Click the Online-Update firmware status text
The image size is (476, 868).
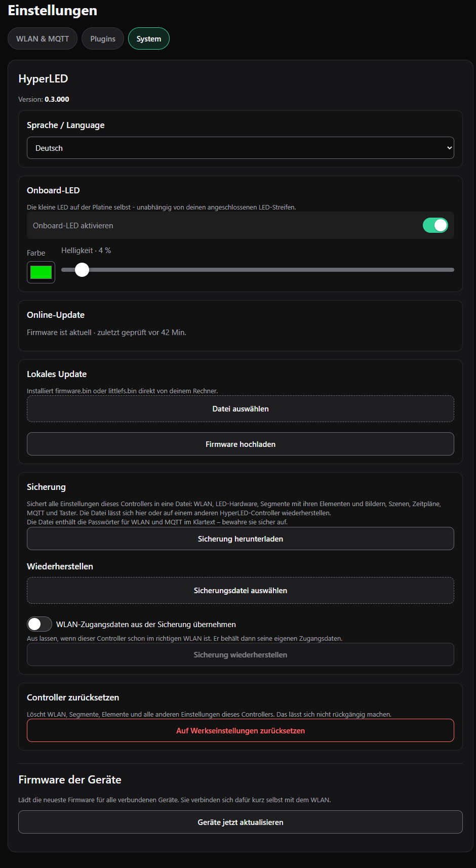[106, 333]
